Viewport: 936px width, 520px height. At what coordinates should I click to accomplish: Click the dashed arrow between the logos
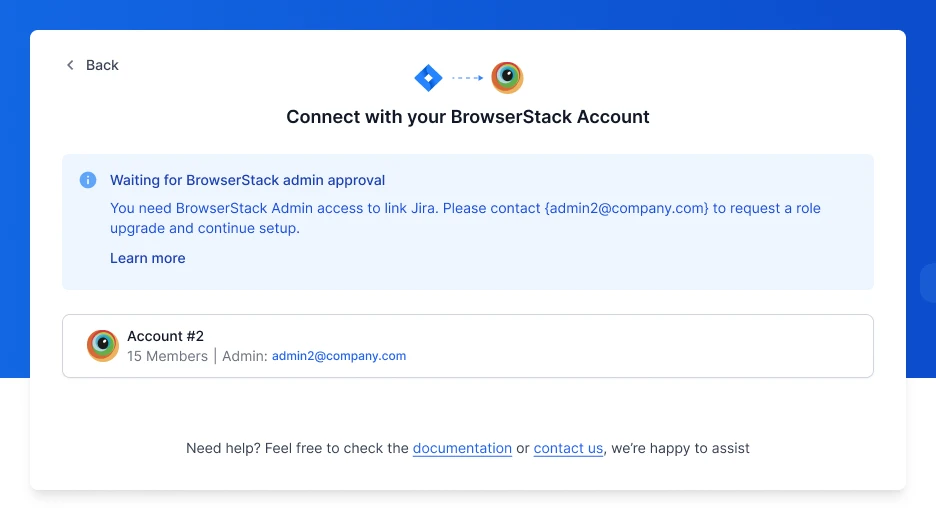(x=467, y=78)
